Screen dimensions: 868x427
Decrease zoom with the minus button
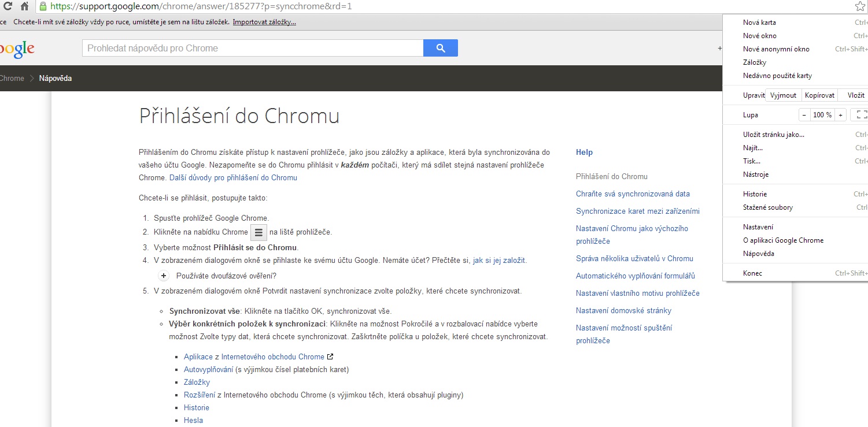pos(804,115)
